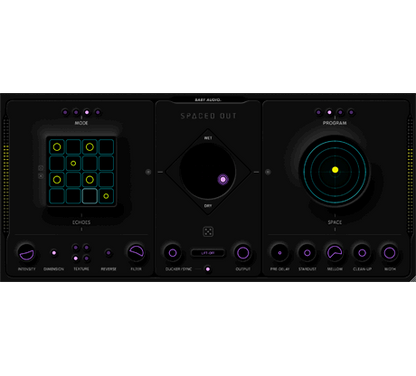The image size is (416, 376).
Task: Click the Spaced Out title
Action: coord(208,116)
